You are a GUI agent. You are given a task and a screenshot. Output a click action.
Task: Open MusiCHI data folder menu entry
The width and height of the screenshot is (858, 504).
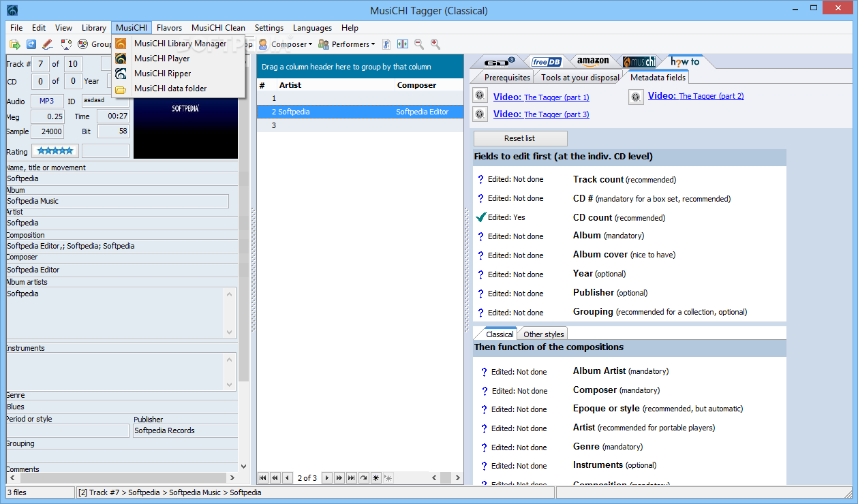[179, 89]
